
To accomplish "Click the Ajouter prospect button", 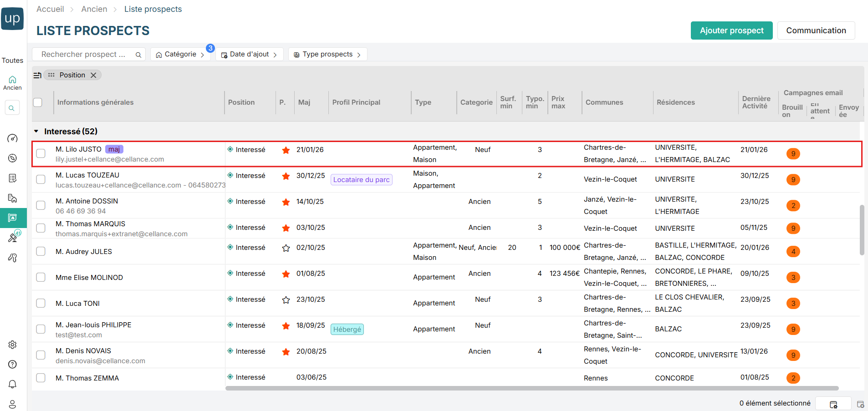I will click(x=731, y=30).
